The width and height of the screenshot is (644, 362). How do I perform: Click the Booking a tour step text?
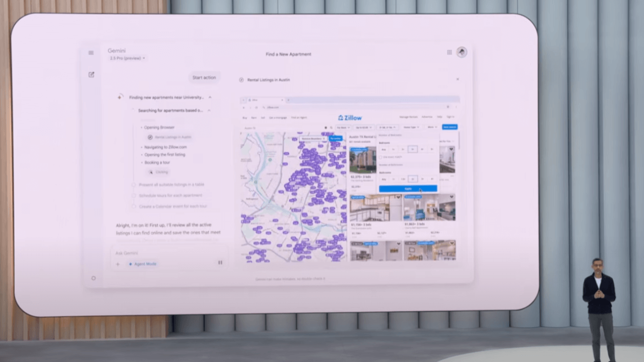[157, 162]
